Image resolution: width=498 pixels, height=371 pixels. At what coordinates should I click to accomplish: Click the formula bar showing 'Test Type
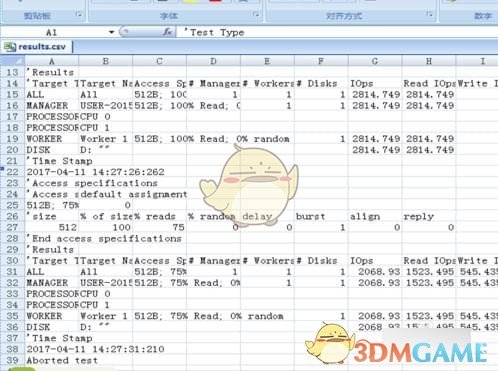coord(337,32)
